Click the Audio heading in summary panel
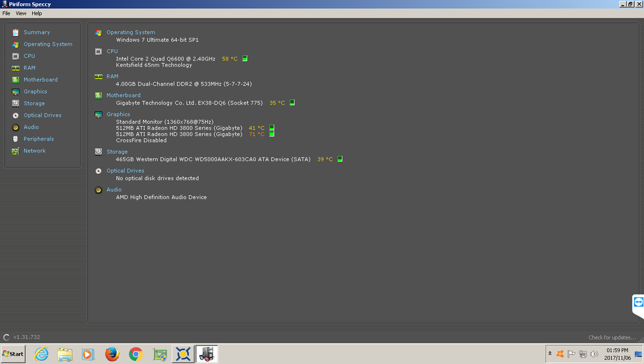Screen dimensions: 644x364 114,189
